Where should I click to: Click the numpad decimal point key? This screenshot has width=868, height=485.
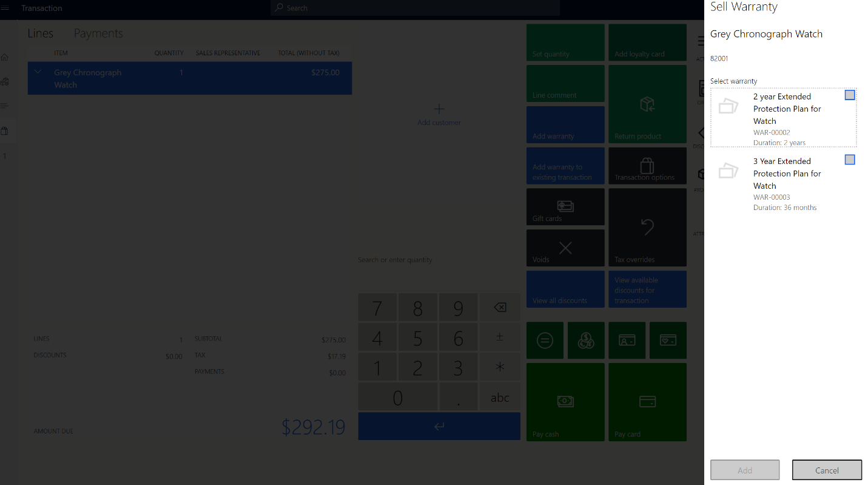[459, 397]
